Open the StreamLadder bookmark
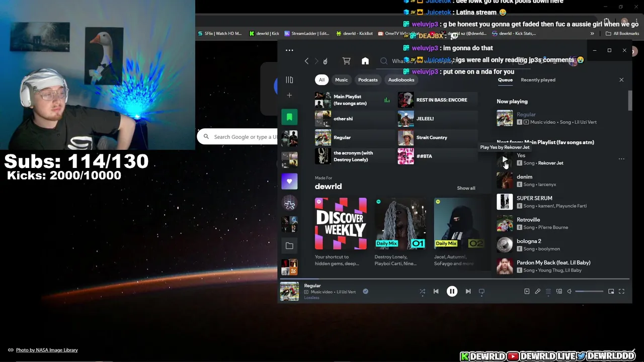Image resolution: width=644 pixels, height=362 pixels. [307, 34]
